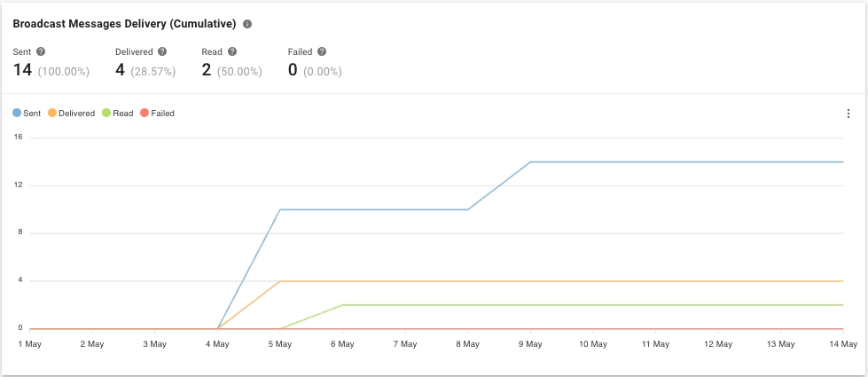Viewport: 868px width, 377px height.
Task: Click the 14 May x-axis label
Action: coord(841,343)
